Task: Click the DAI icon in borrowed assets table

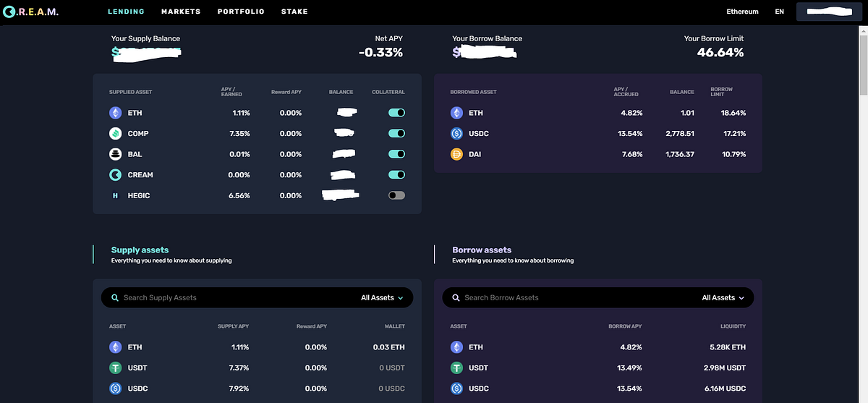Action: click(456, 154)
